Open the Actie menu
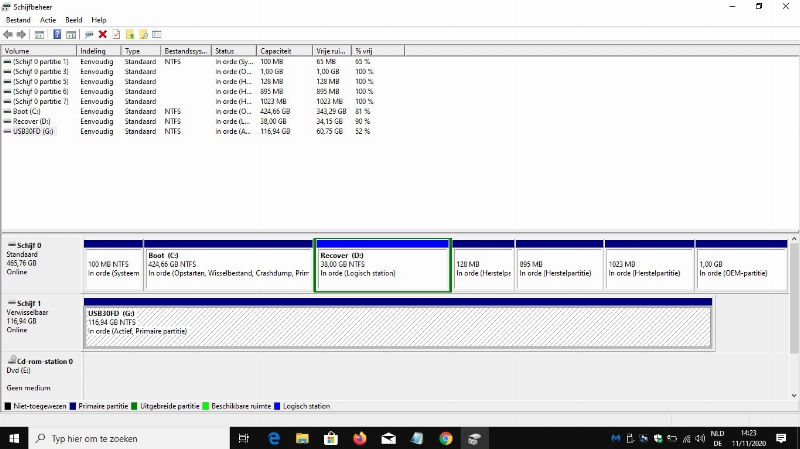 pos(48,20)
